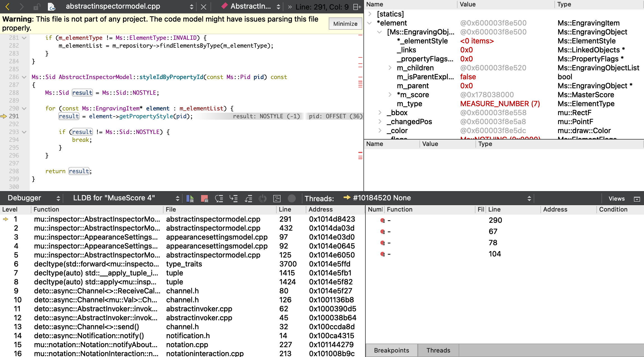
Task: Click the split editor icon
Action: click(356, 7)
